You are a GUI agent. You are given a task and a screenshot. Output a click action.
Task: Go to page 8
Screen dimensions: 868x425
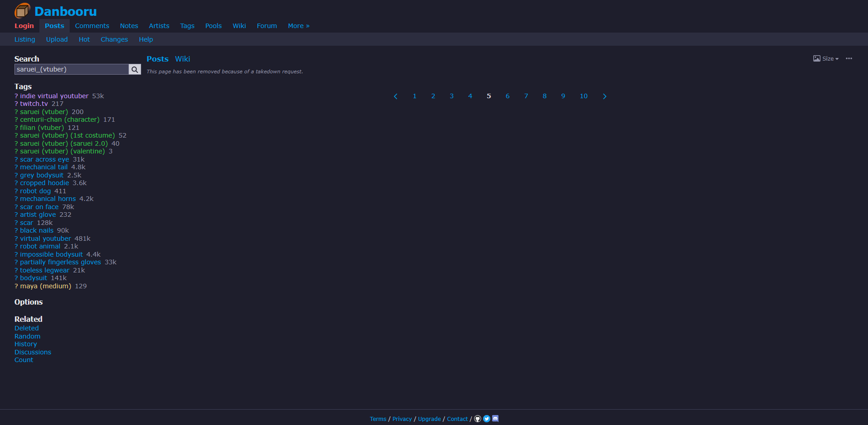point(545,96)
